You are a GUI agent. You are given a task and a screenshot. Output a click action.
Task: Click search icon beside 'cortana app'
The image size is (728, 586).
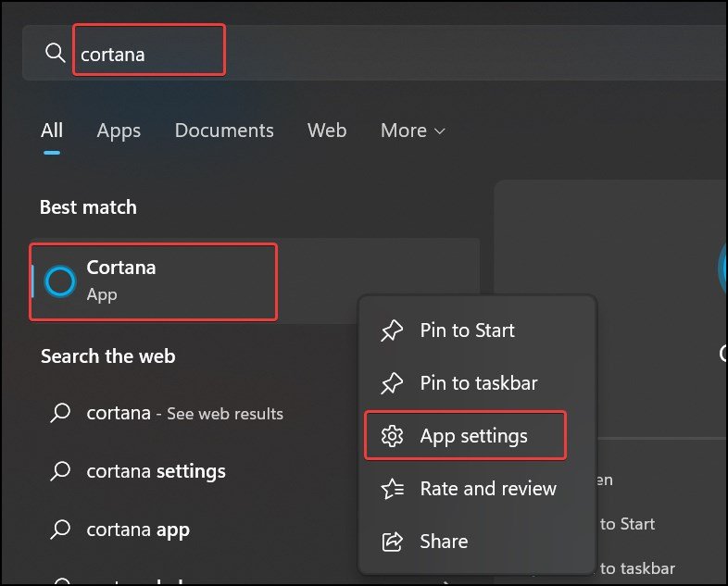pos(60,530)
